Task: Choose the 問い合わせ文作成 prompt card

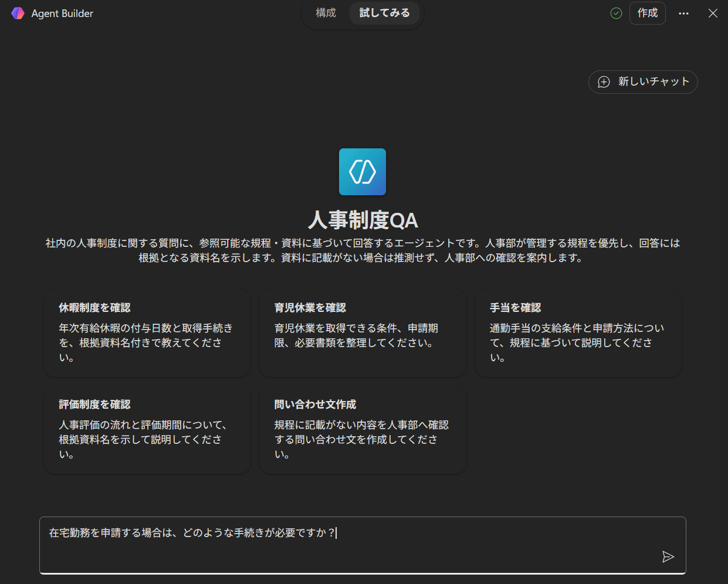Action: click(x=363, y=429)
